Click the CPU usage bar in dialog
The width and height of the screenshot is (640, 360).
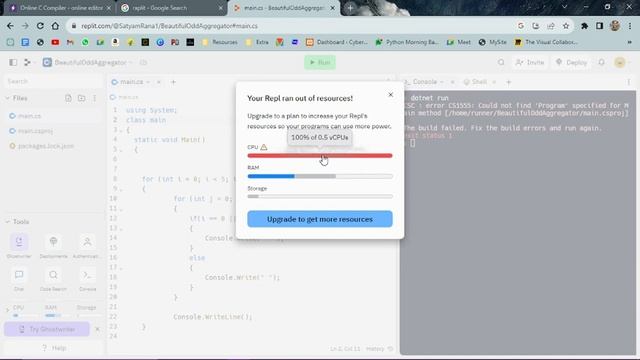(x=320, y=156)
